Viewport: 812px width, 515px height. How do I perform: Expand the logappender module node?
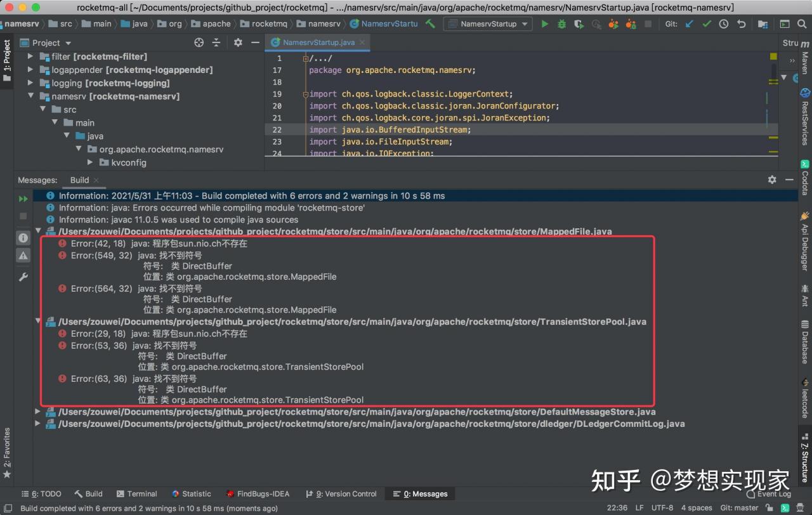pyautogui.click(x=30, y=70)
